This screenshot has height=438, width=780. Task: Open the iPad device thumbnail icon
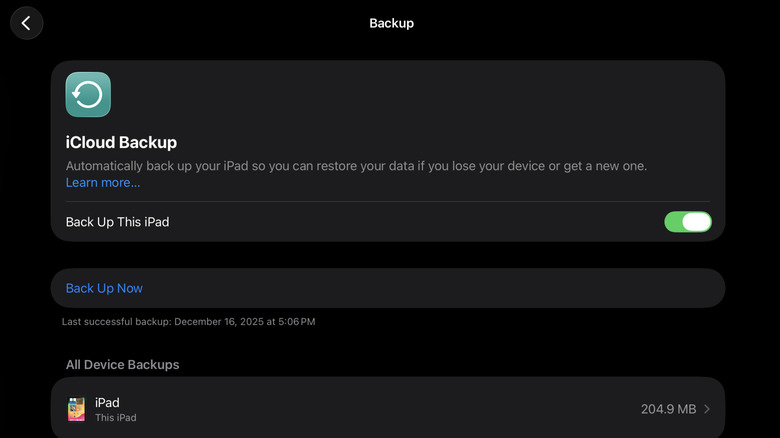click(x=76, y=409)
